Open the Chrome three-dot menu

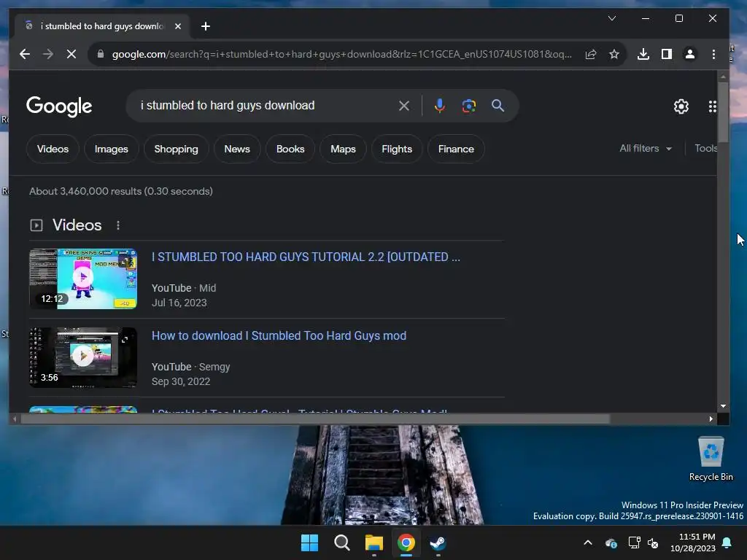tap(713, 54)
